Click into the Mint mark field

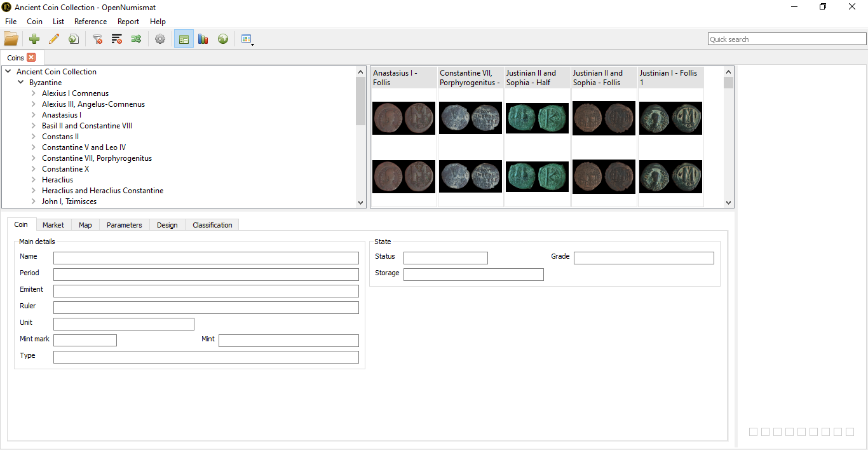click(x=85, y=341)
